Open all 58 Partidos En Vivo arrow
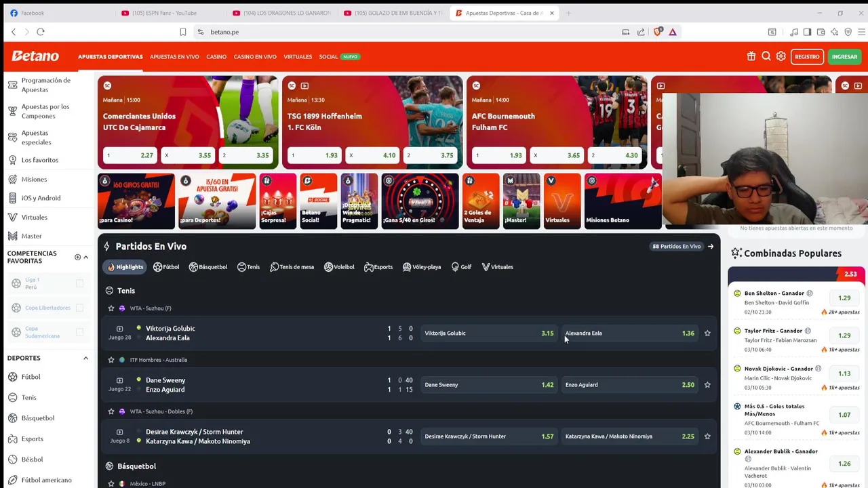Image resolution: width=868 pixels, height=488 pixels. 710,247
